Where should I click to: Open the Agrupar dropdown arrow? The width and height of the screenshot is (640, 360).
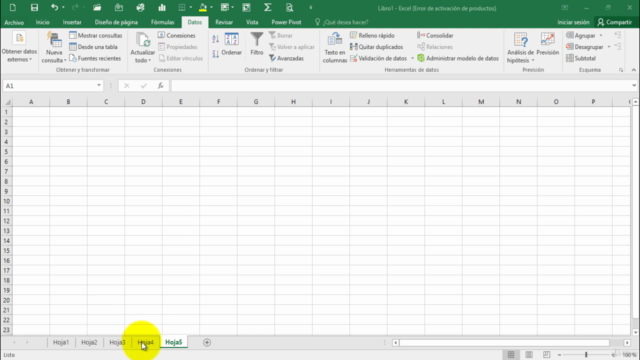(601, 36)
